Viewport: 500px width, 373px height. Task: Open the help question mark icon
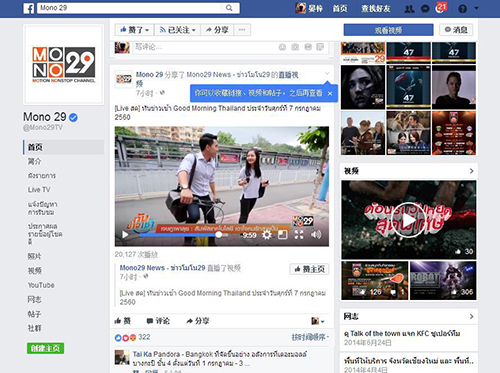coord(462,9)
